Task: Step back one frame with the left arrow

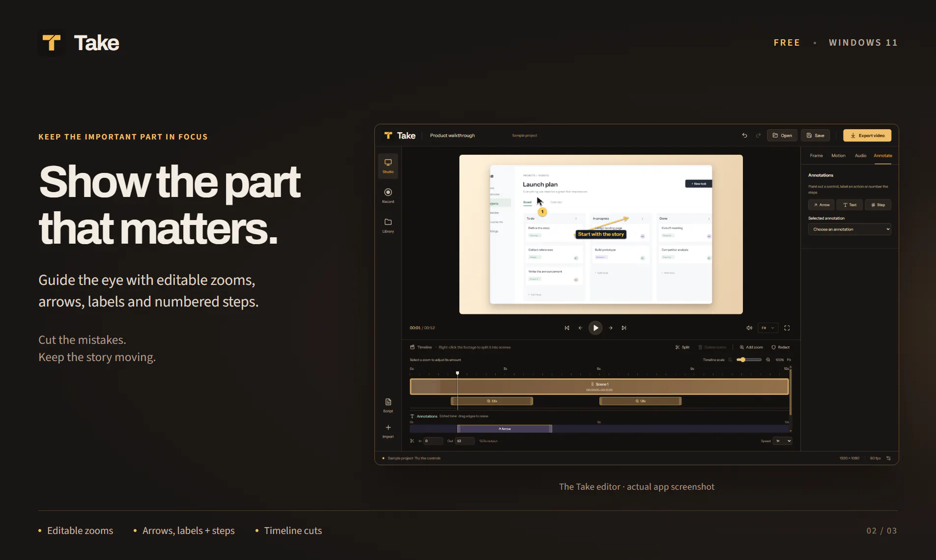Action: coord(580,328)
